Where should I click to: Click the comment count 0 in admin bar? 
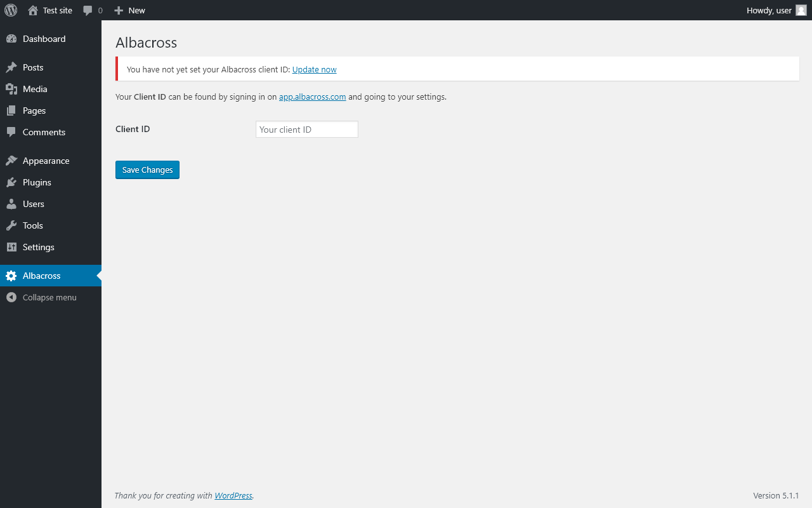coord(100,10)
